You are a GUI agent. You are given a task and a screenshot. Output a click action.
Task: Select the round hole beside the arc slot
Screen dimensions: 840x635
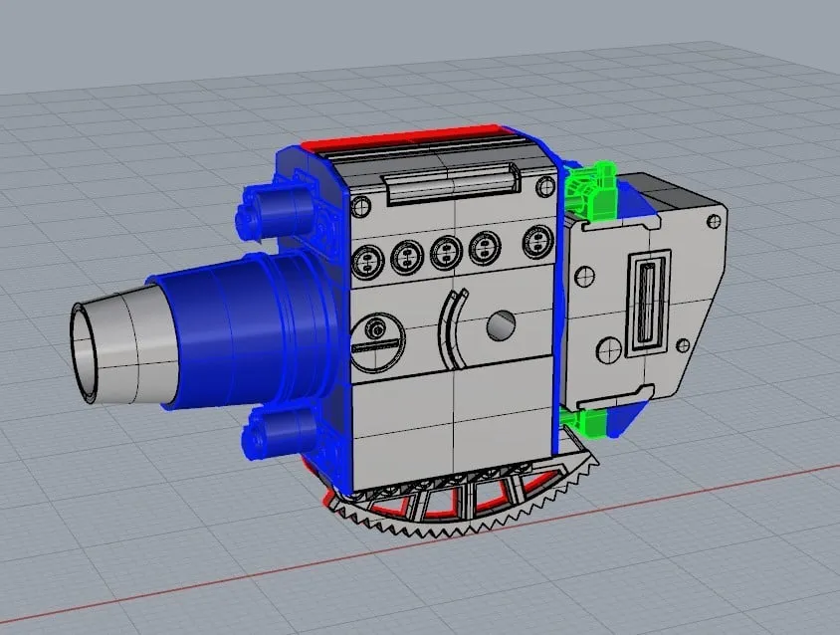pyautogui.click(x=502, y=324)
